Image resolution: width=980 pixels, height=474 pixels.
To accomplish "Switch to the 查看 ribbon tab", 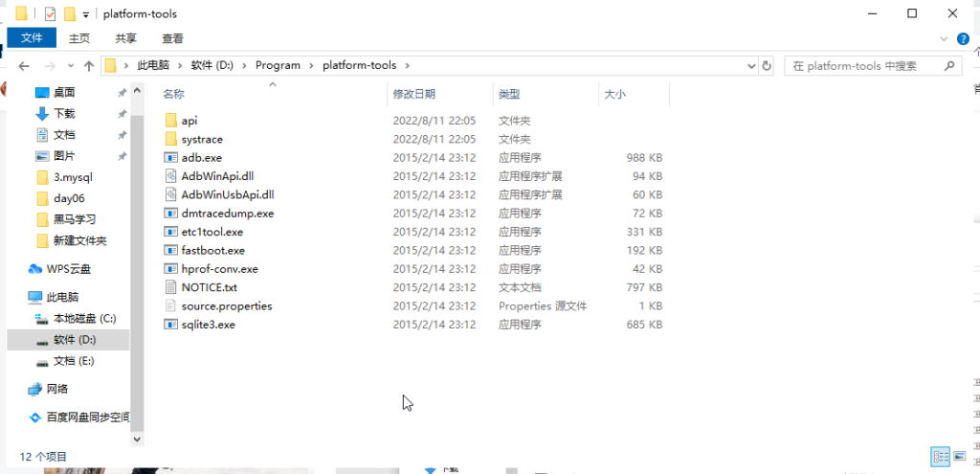I will (172, 38).
